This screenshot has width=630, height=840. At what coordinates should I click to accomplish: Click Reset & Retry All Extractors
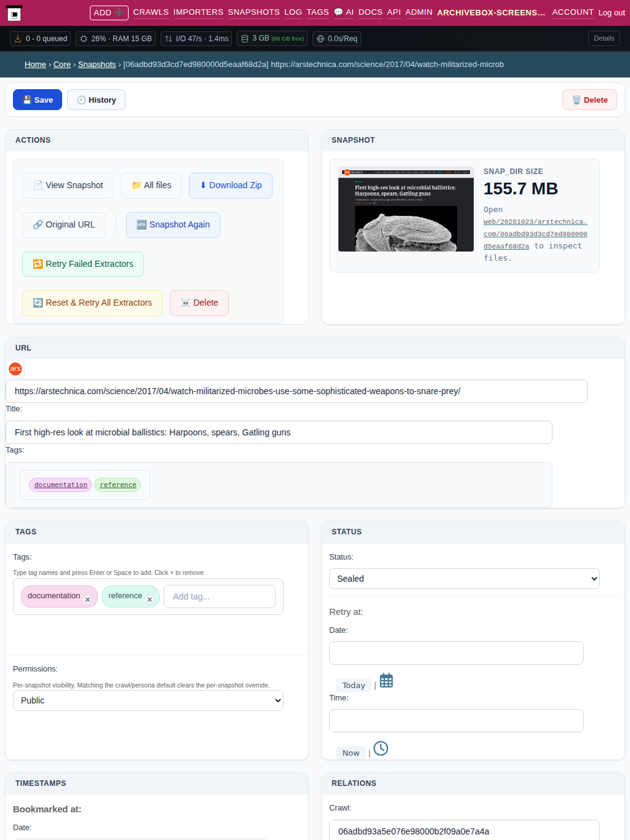(x=92, y=303)
